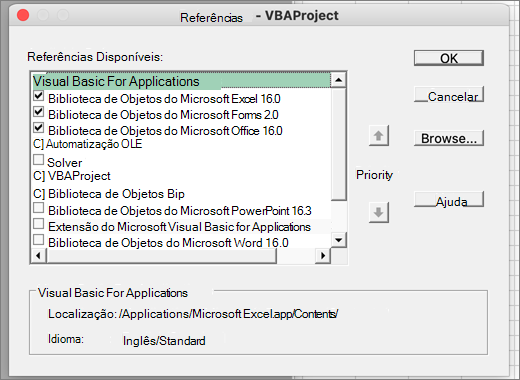
Task: Click the horizontal scroll left arrow
Action: 38,256
